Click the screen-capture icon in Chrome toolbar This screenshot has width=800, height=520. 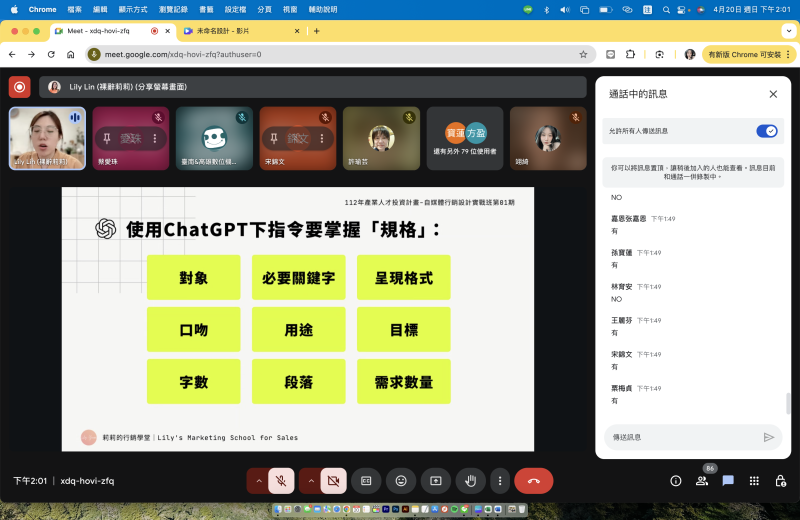[x=659, y=54]
